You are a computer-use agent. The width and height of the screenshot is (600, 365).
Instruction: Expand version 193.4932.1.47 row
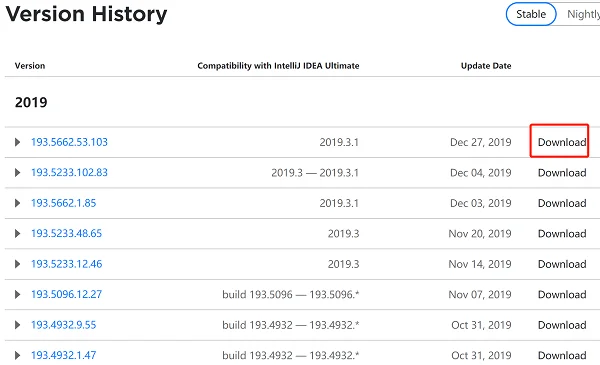pos(17,355)
